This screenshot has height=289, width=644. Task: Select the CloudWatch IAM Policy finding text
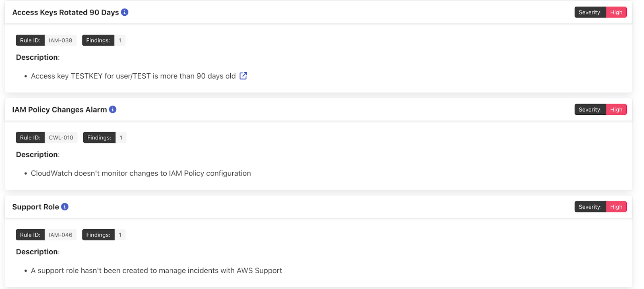(140, 173)
